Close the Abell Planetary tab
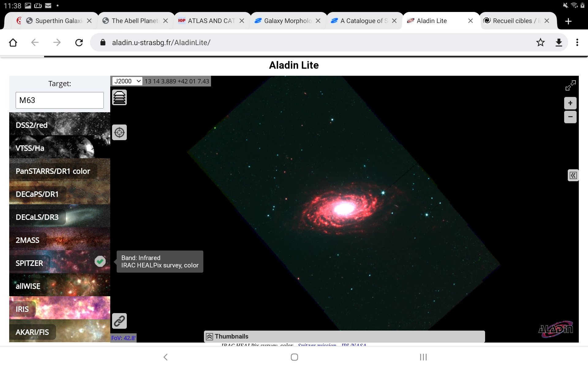Viewport: 588px width, 368px height. click(165, 21)
